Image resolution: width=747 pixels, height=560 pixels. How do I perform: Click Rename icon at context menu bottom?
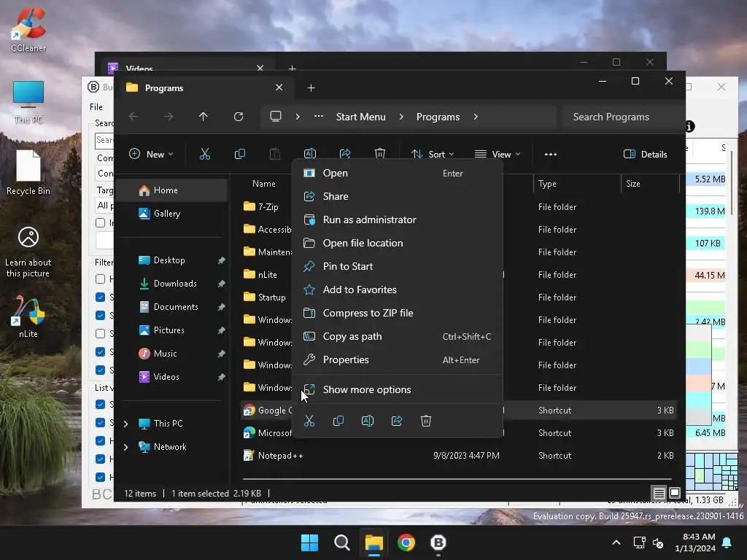click(368, 421)
